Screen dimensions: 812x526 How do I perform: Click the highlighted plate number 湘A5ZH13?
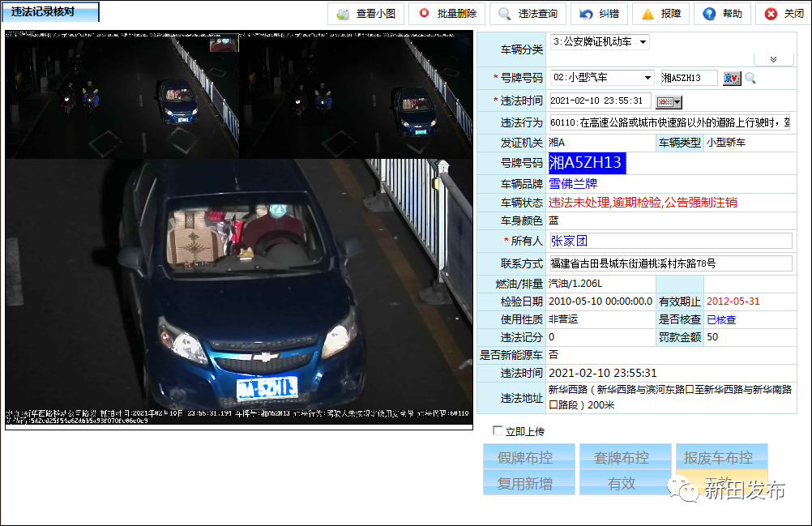click(588, 163)
